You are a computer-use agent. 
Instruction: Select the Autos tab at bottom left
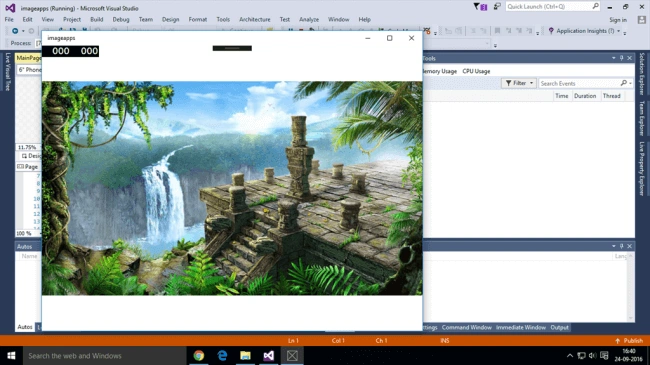click(25, 327)
